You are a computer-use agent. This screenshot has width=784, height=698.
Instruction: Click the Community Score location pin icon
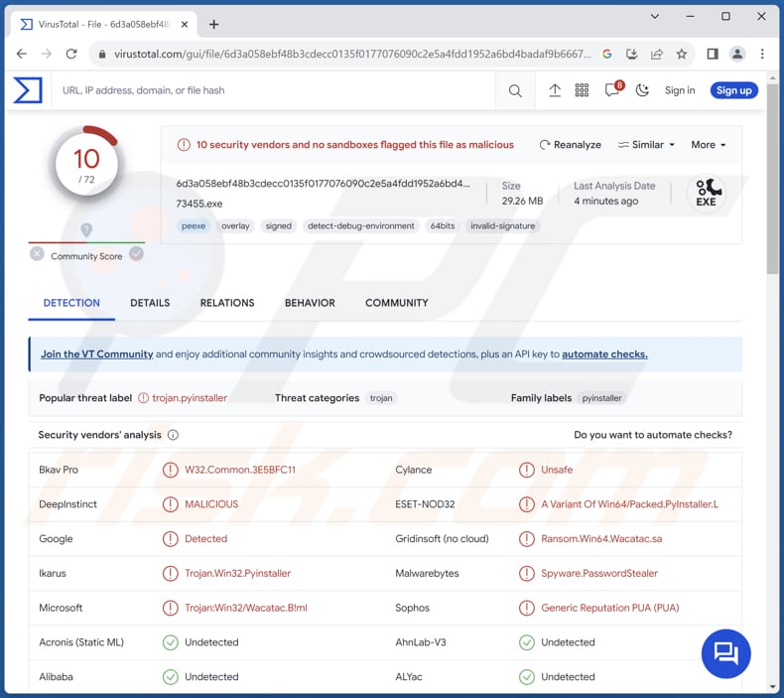(x=86, y=230)
